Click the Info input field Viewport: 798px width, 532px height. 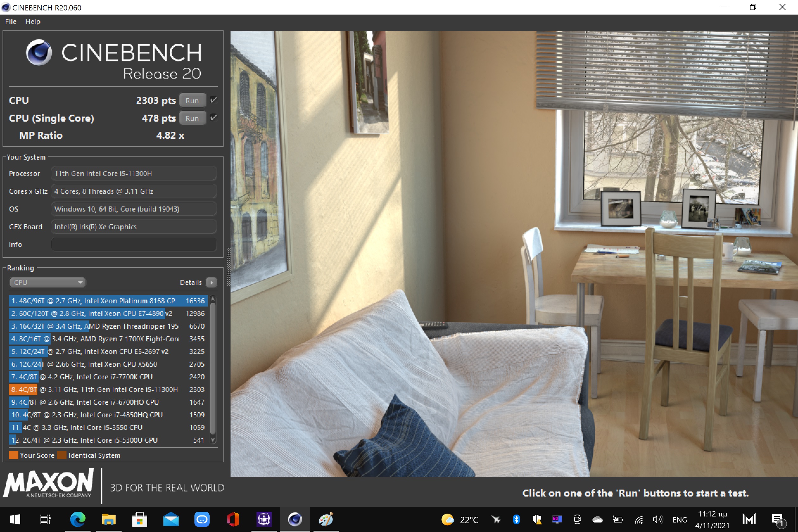[133, 244]
